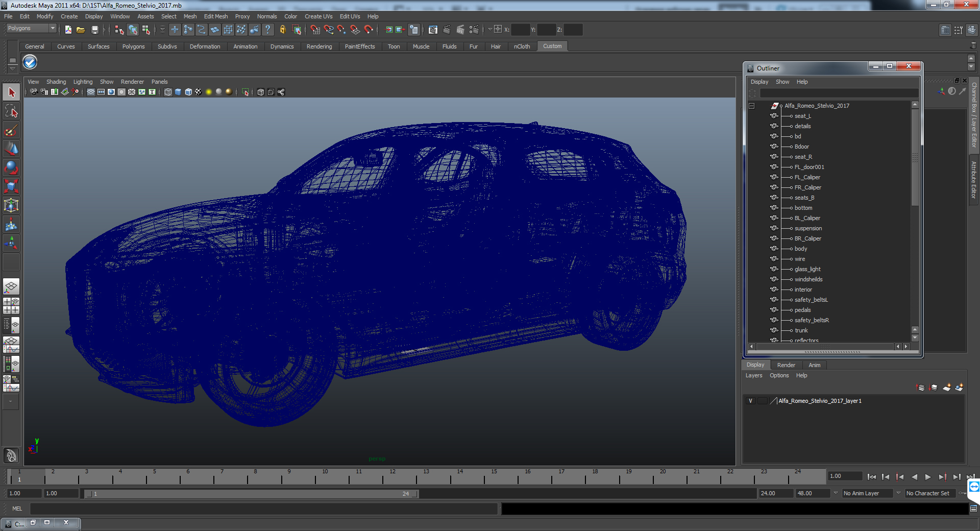Activate the Lasso select tool
This screenshot has width=980, height=531.
click(x=11, y=111)
